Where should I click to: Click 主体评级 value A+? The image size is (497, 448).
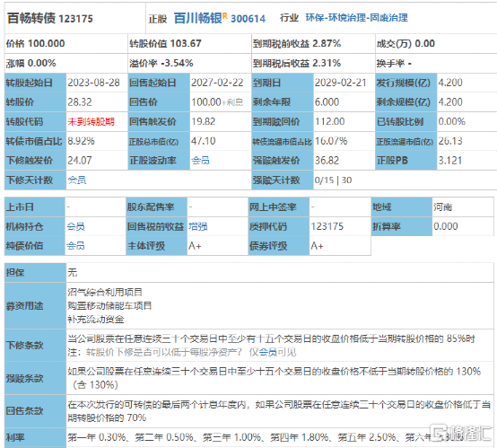[x=195, y=246]
